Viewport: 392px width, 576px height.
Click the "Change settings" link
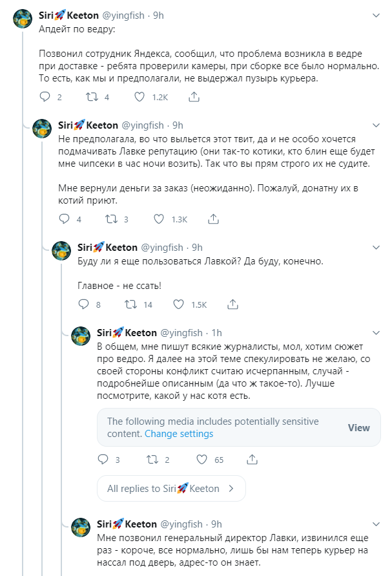coord(179,434)
